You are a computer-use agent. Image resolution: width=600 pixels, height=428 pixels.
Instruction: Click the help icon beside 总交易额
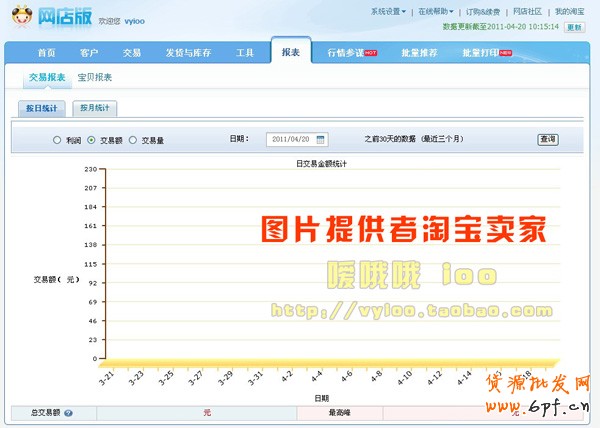click(x=68, y=412)
